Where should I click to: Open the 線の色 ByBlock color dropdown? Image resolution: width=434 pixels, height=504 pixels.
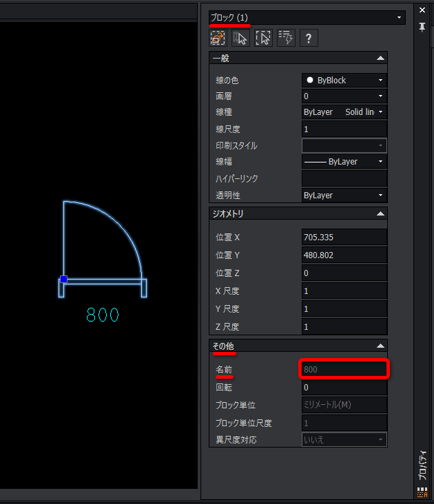click(344, 81)
